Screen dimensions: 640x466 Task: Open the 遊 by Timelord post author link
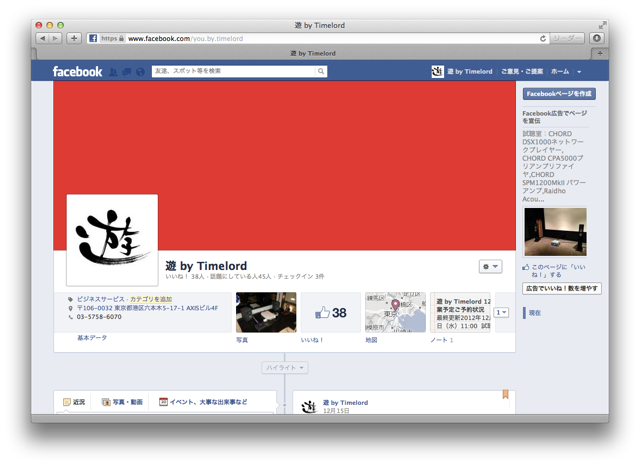[345, 402]
